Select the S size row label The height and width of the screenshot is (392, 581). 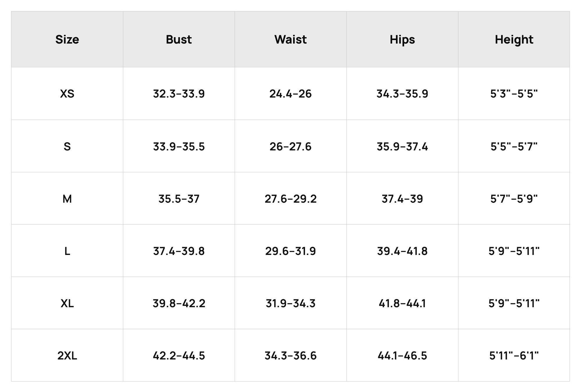tap(67, 146)
